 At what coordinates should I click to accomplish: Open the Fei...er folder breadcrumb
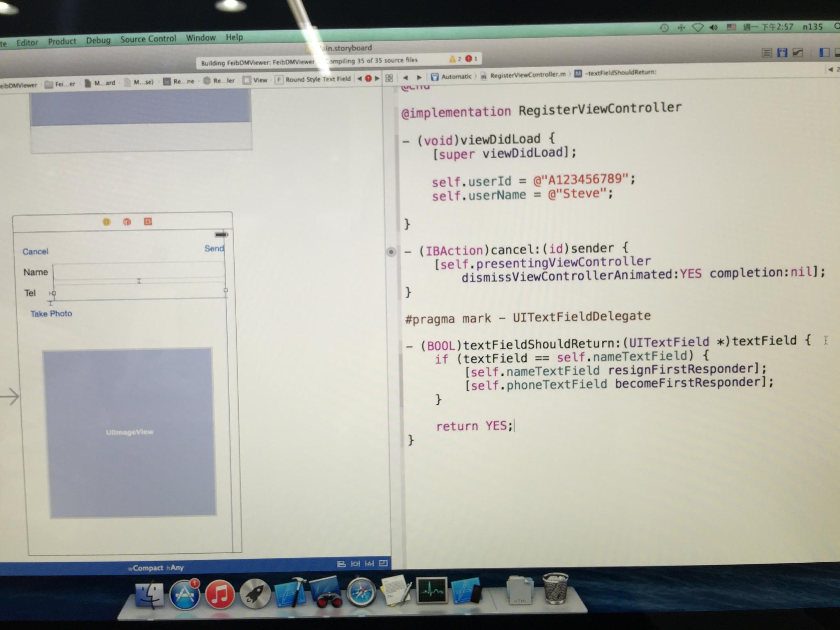[60, 84]
